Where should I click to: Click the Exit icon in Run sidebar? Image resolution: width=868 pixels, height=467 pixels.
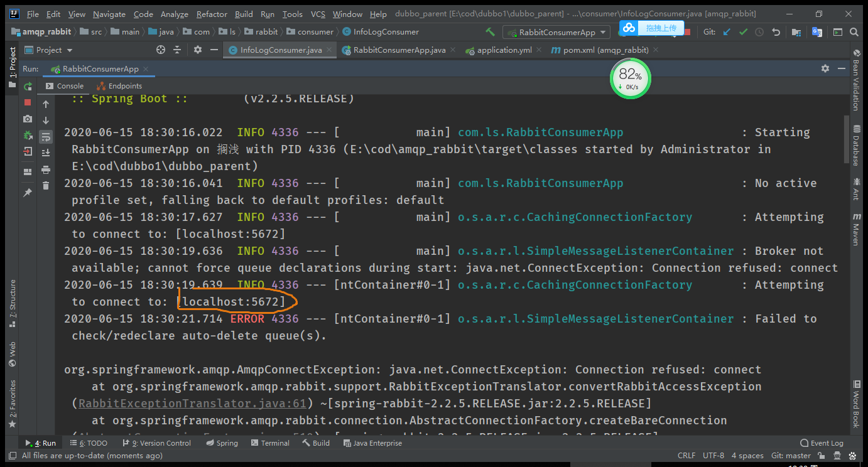(28, 151)
